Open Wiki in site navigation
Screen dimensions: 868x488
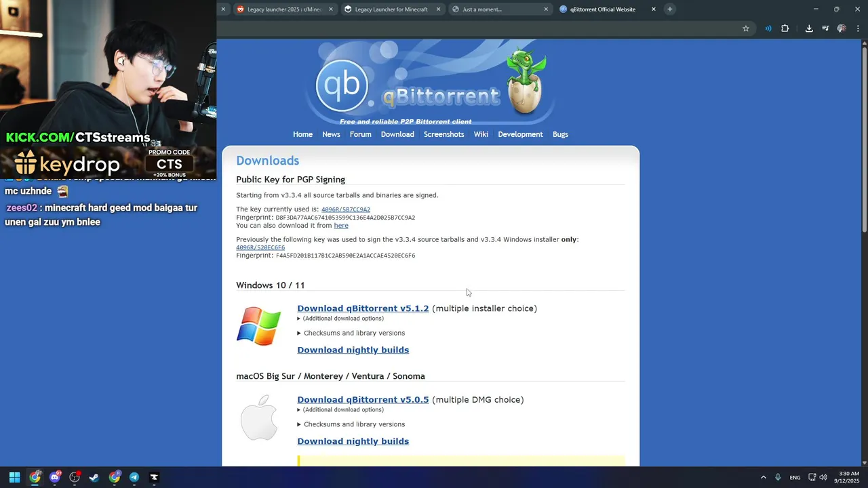(x=481, y=134)
